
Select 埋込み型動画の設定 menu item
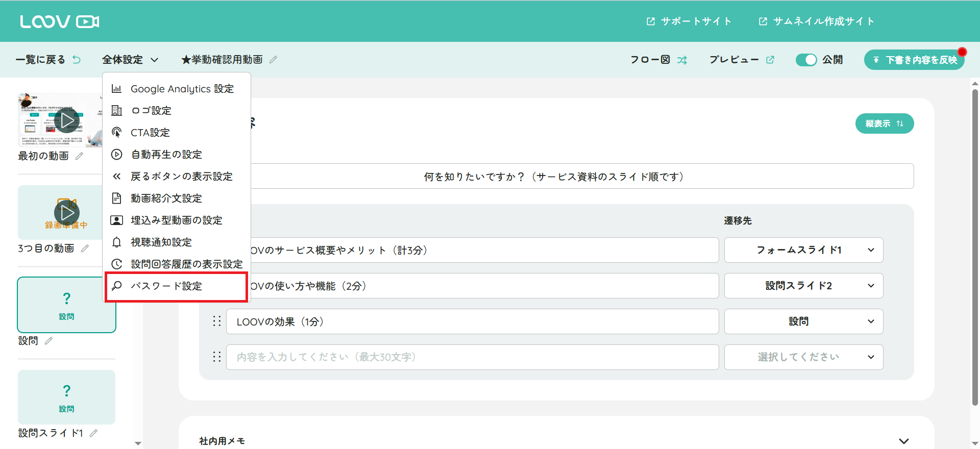click(177, 220)
